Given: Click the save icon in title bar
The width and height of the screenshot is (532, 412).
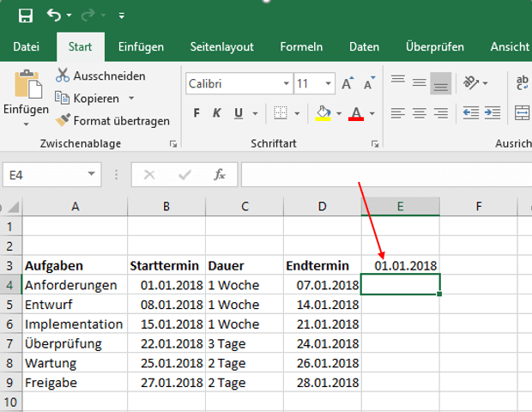Looking at the screenshot, I should coord(25,15).
